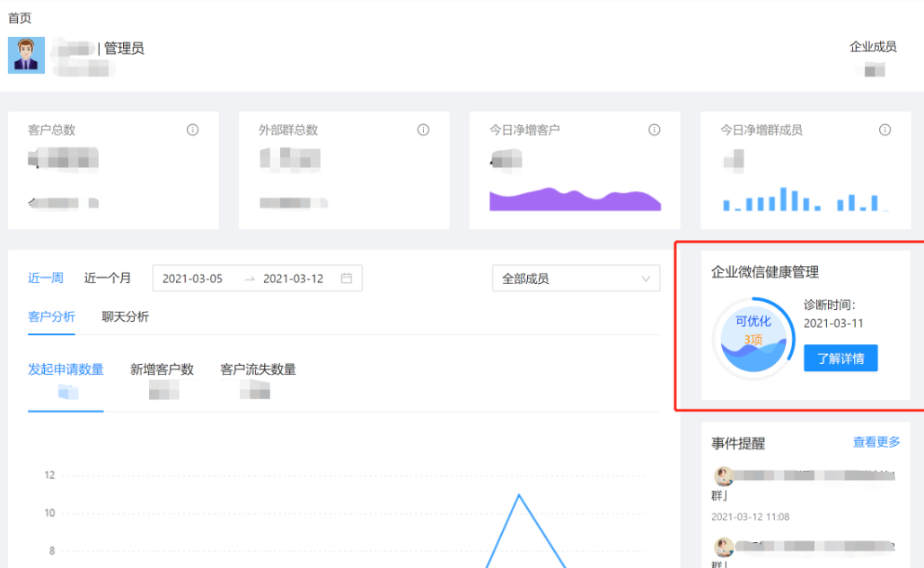Click the avatar in second event reminder
924x568 pixels.
point(723,546)
